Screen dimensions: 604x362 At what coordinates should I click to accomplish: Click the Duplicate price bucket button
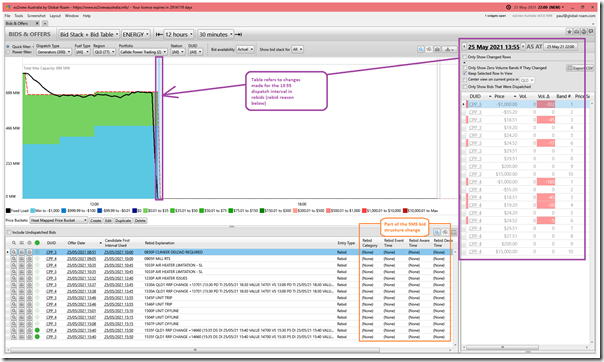click(x=123, y=221)
